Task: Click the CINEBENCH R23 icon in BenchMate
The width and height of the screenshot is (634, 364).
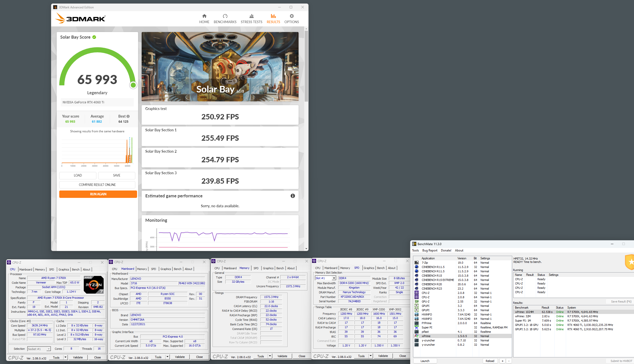Action: point(417,289)
